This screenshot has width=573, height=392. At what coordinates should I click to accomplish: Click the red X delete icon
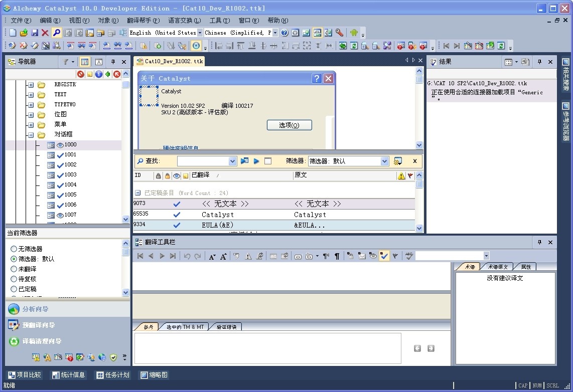(x=45, y=33)
